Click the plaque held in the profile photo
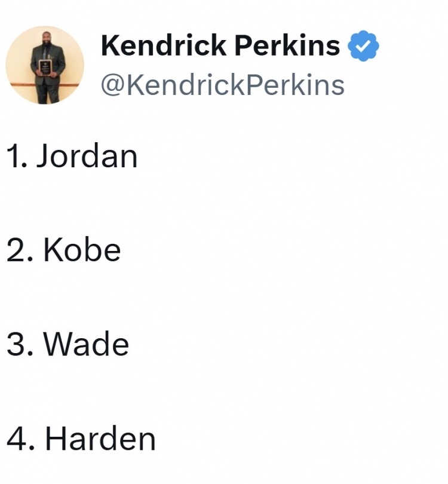Viewport: 448px width, 484px height. coord(45,66)
